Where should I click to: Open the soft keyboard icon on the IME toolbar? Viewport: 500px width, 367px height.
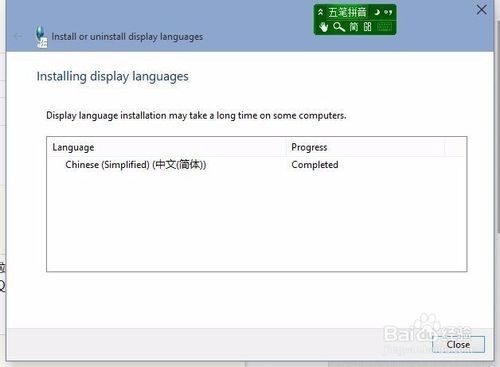click(385, 27)
